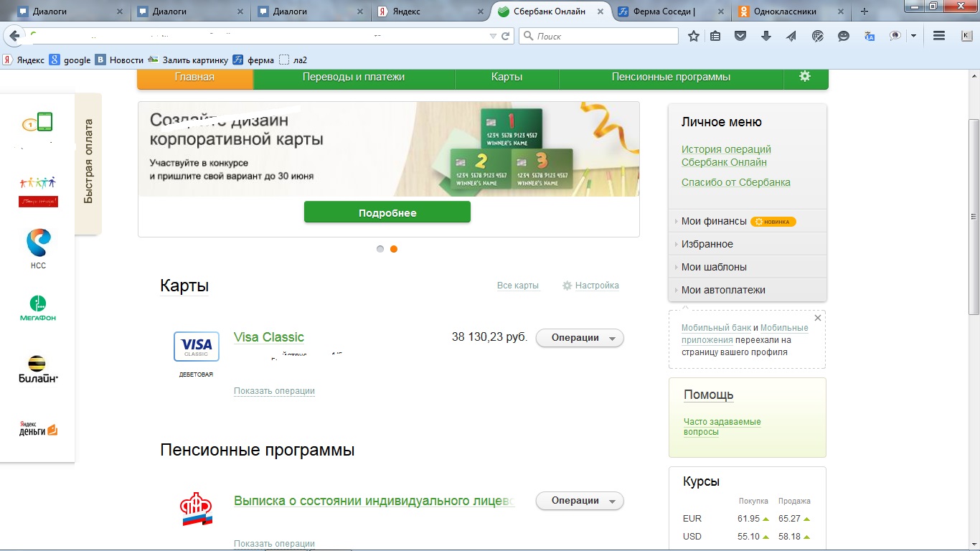Reload the page with refresh arrow
Viewport: 980px width, 551px height.
point(506,36)
